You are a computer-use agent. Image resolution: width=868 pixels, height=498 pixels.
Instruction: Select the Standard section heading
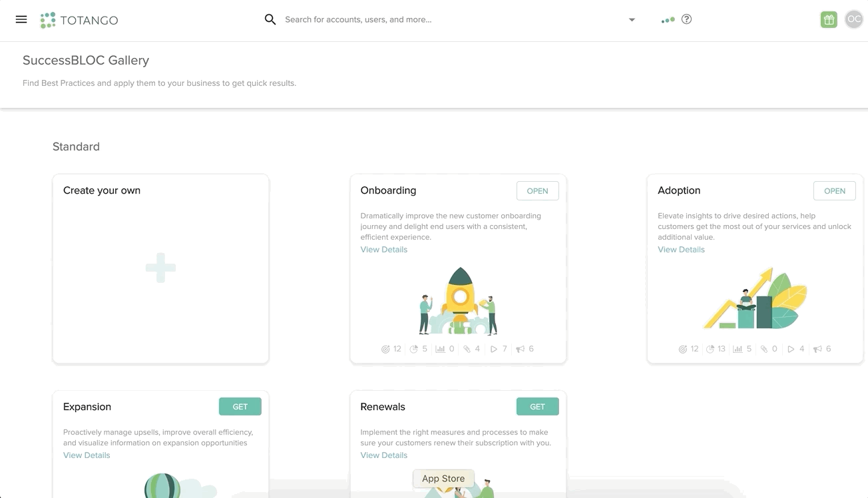coord(76,146)
